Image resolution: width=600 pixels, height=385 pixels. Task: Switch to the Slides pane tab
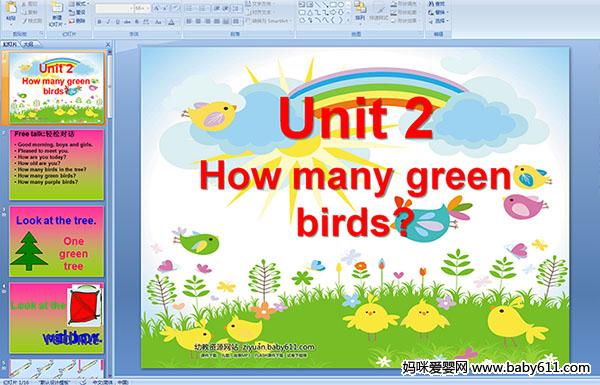coord(10,44)
